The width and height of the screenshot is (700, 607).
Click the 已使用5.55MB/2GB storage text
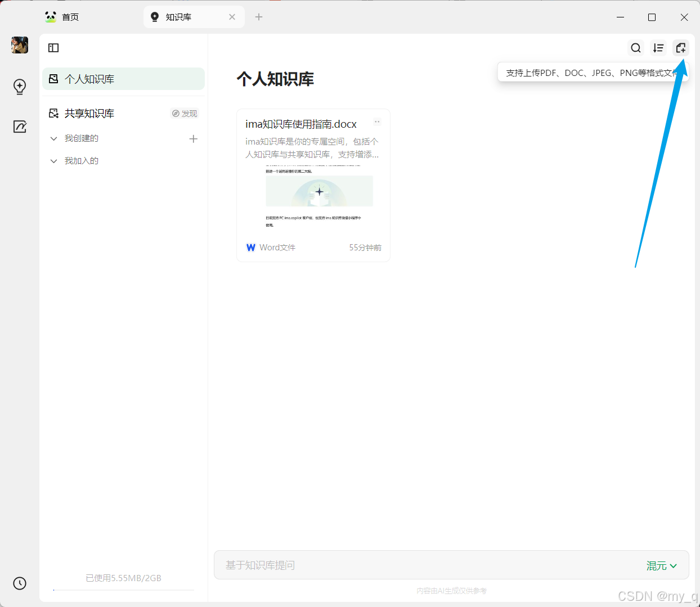click(x=124, y=578)
